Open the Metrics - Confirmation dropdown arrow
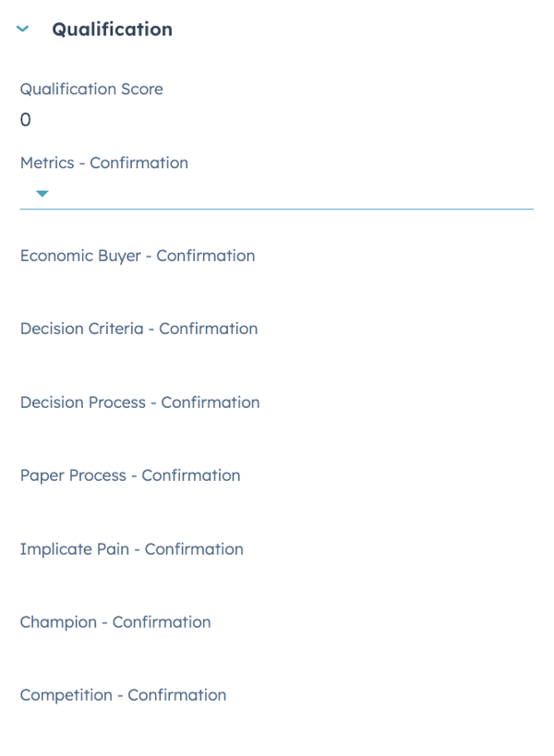The height and width of the screenshot is (756, 554). point(42,194)
